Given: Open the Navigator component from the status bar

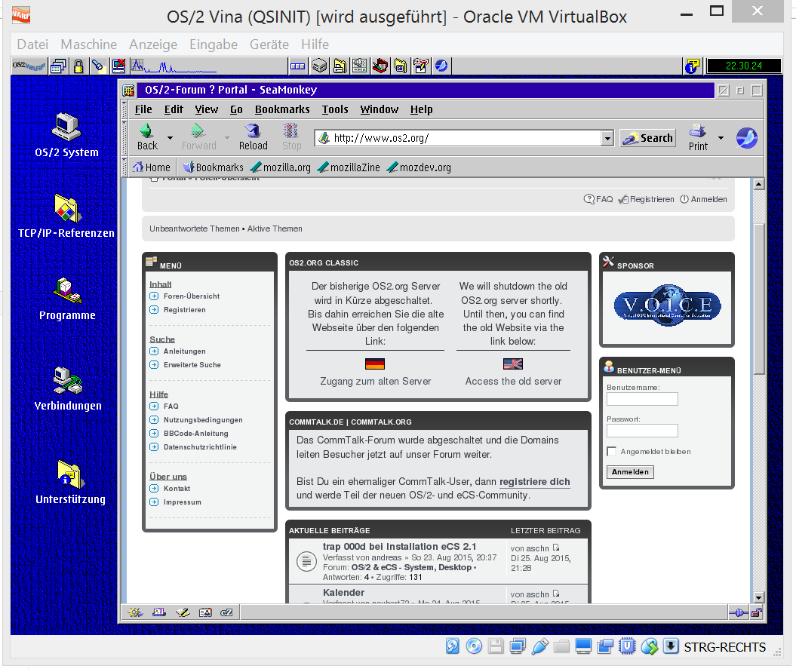Looking at the screenshot, I should pos(135,612).
